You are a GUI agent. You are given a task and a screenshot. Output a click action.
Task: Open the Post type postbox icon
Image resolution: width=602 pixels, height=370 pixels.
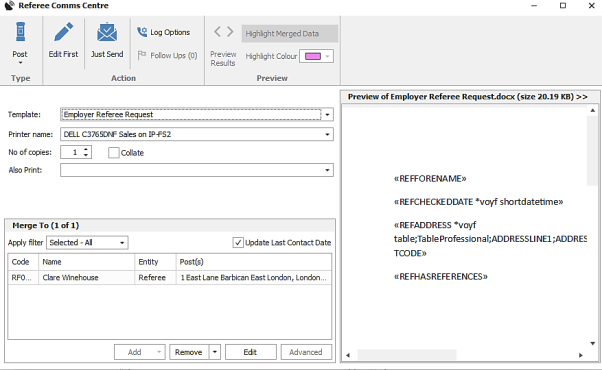20,31
